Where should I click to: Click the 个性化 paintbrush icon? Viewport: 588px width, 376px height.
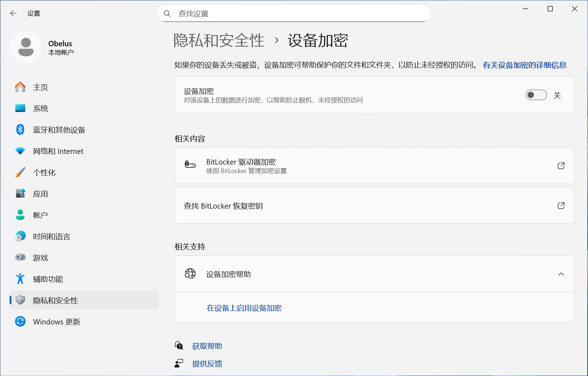pyautogui.click(x=20, y=172)
